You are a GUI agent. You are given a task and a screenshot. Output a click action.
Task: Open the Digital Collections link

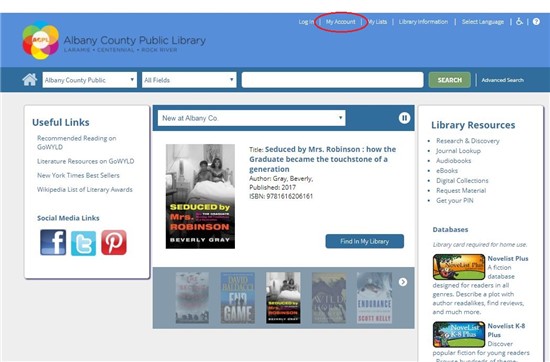point(462,181)
